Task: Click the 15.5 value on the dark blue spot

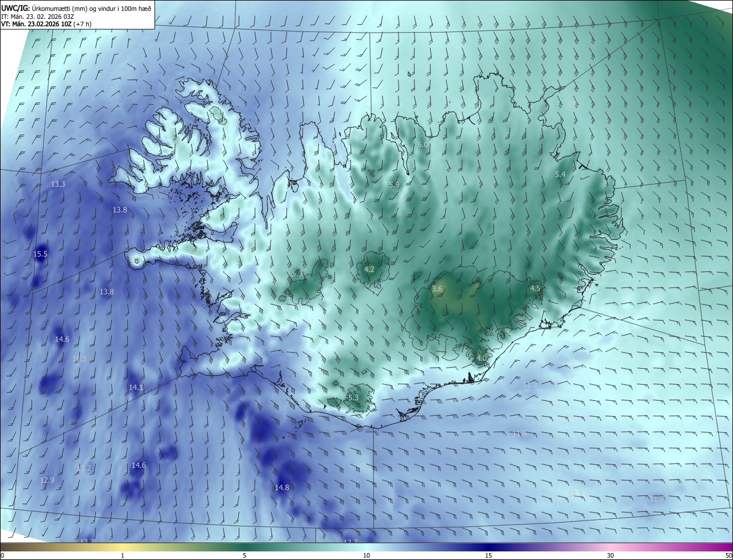Action: click(x=40, y=254)
